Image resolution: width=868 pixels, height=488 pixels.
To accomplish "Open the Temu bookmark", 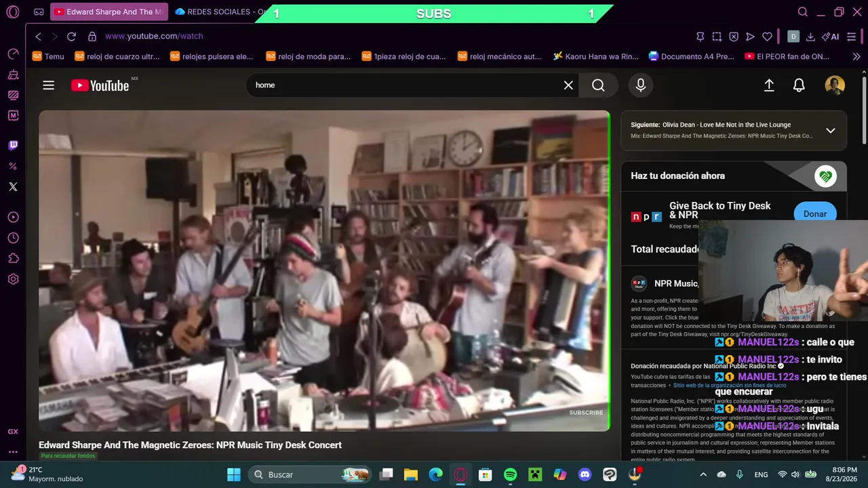I will [48, 56].
